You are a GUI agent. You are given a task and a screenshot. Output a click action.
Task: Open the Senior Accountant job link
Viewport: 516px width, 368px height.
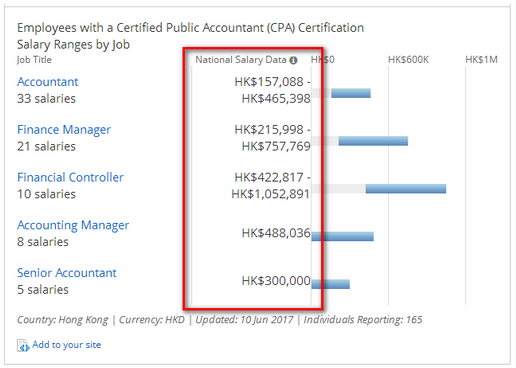pyautogui.click(x=67, y=273)
